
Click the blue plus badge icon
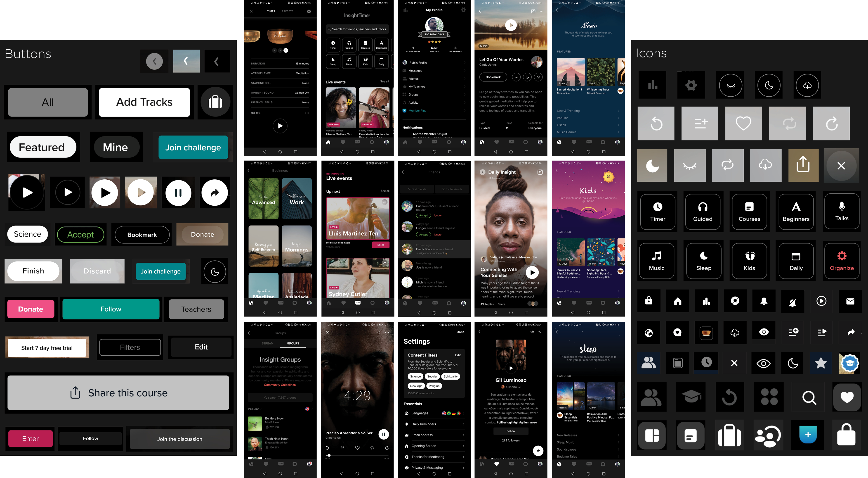(x=808, y=435)
